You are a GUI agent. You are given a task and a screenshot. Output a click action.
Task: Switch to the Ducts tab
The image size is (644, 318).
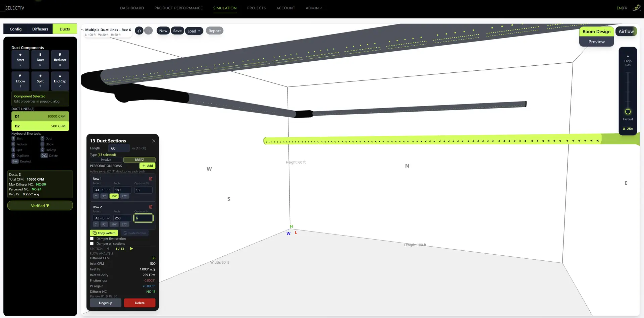(x=65, y=29)
